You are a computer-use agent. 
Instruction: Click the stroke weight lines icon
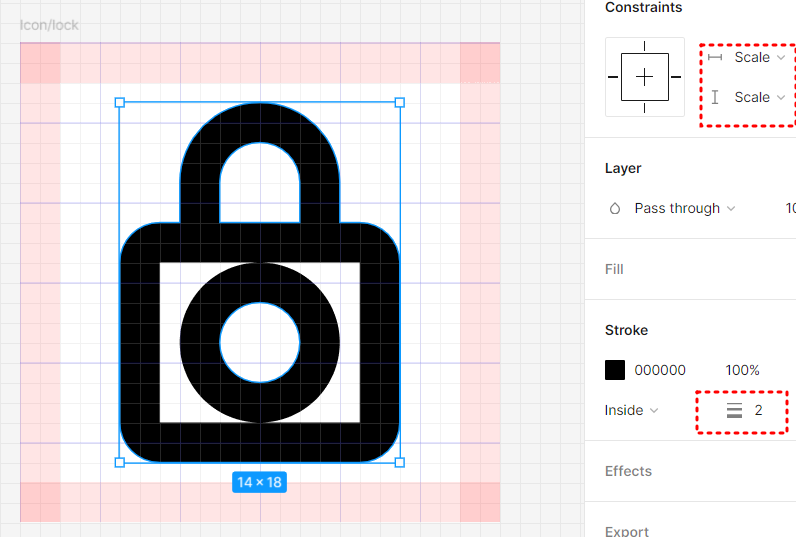pyautogui.click(x=734, y=410)
